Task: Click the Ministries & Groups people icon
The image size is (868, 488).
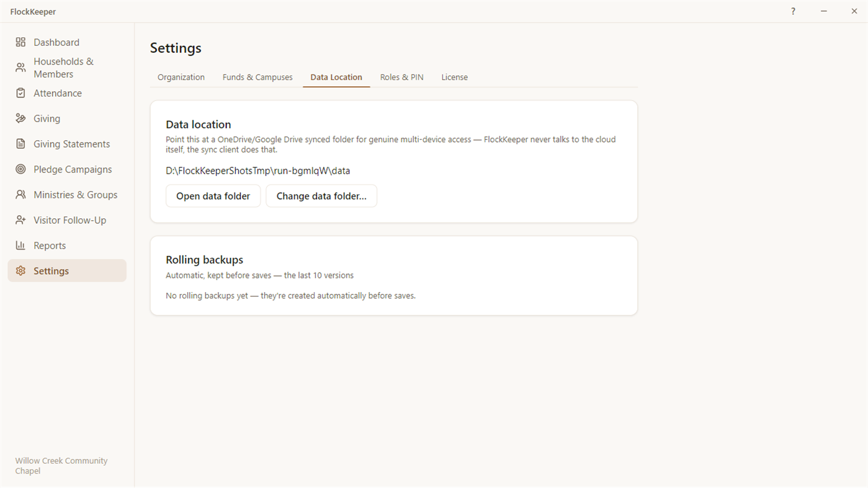Action: 20,195
